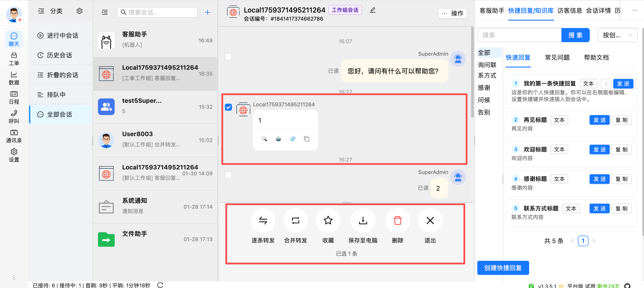Image resolution: width=644 pixels, height=288 pixels.
Task: Select checkbox beside message 2
Action: [x=228, y=175]
